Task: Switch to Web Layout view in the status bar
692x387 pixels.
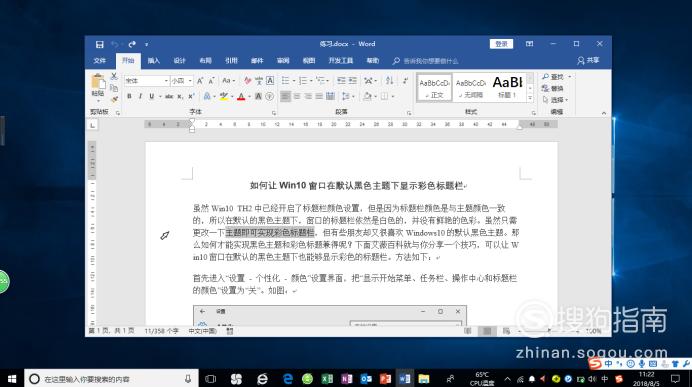Action: (506, 331)
